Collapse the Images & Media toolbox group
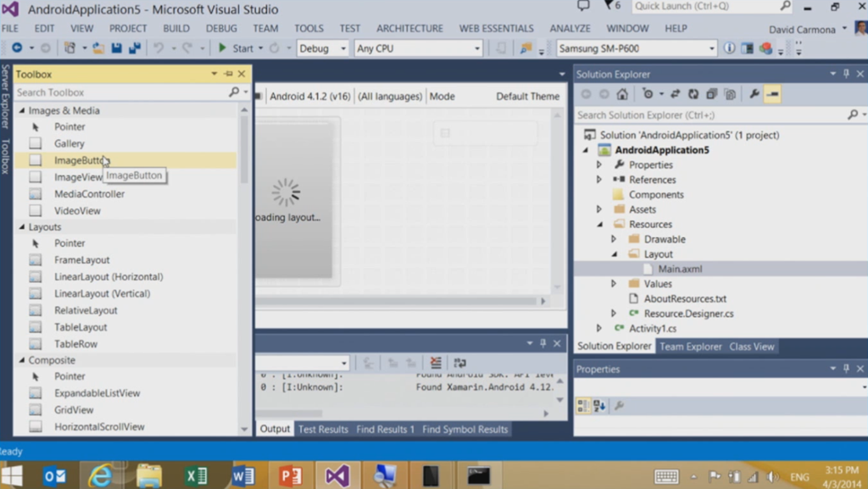 [22, 111]
